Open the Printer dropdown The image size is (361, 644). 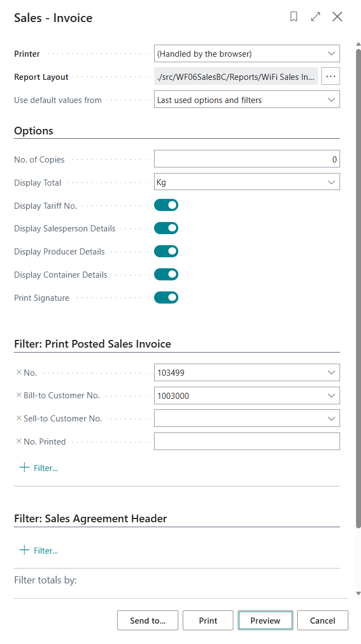[247, 53]
